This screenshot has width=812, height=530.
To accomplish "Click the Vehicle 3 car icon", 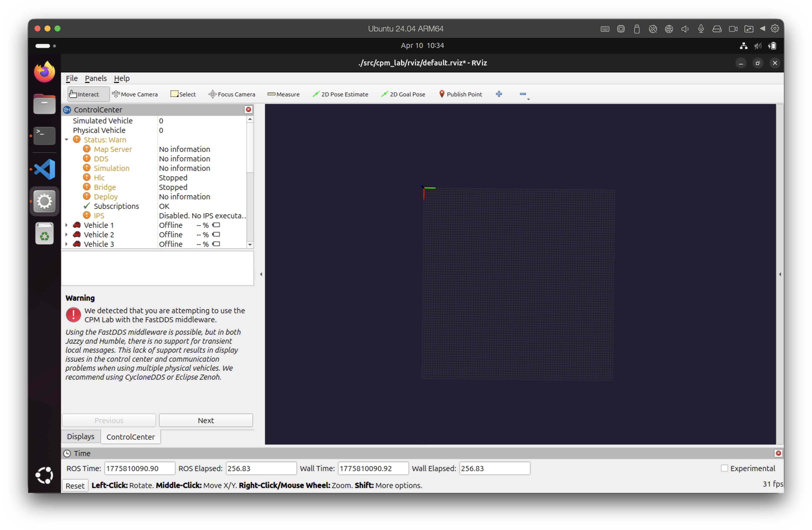I will click(77, 244).
